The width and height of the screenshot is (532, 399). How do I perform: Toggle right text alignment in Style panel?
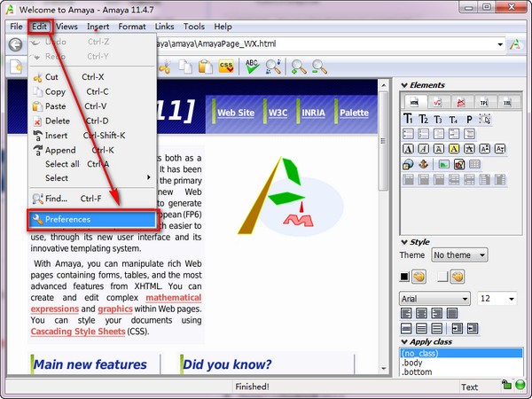(x=436, y=313)
